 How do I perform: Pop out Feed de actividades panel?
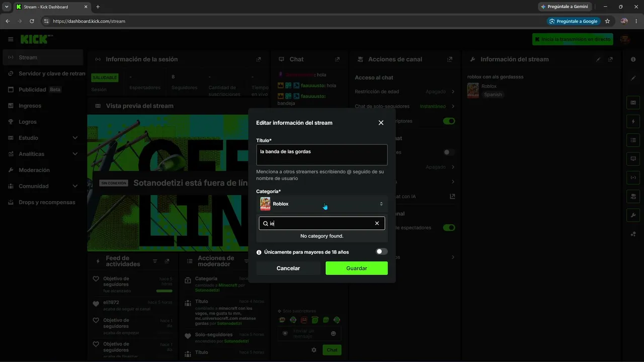[167, 261]
